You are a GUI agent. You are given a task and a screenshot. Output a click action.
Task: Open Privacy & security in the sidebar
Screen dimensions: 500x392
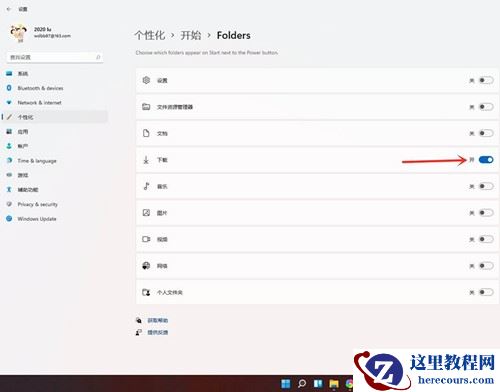pyautogui.click(x=54, y=204)
